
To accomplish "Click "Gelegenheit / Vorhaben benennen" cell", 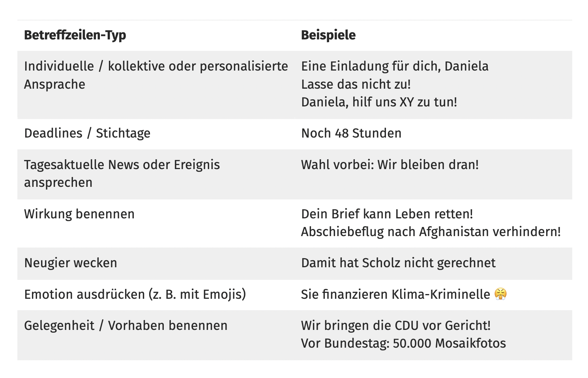I will (x=125, y=326).
